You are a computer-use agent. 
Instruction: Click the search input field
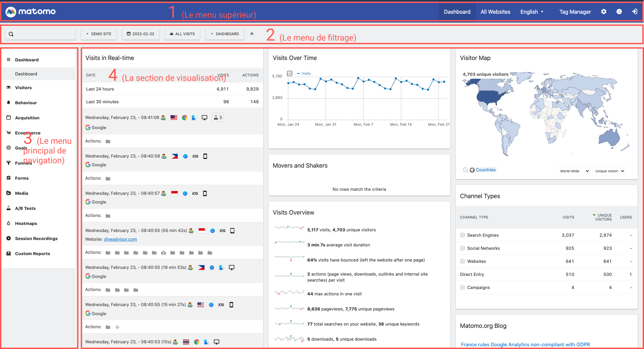click(x=40, y=34)
